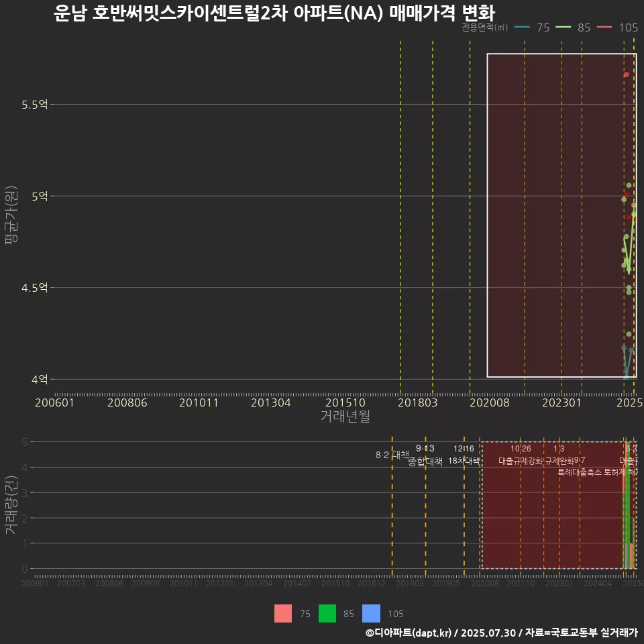
Task: Click 202110 on the volume chart axis
Action: [521, 583]
